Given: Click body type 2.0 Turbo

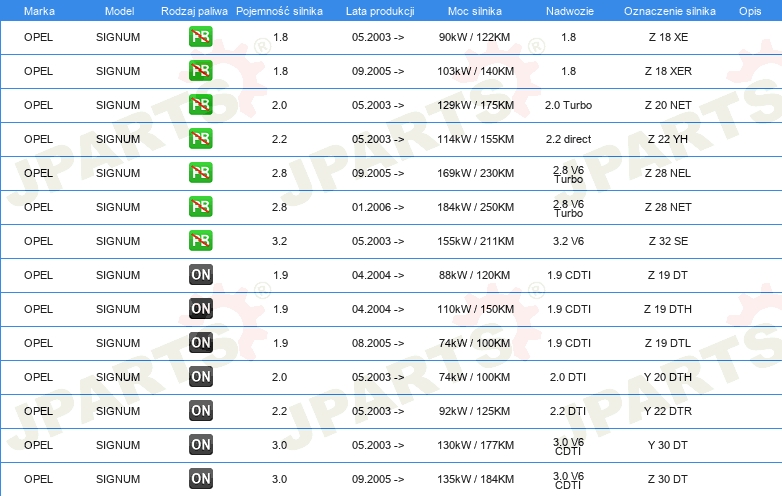Looking at the screenshot, I should pyautogui.click(x=569, y=105).
